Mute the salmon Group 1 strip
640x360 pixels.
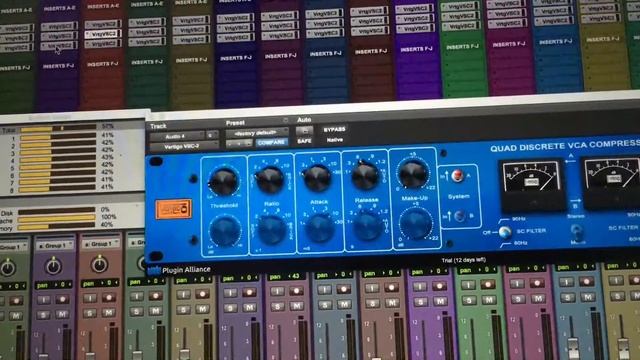click(x=109, y=312)
